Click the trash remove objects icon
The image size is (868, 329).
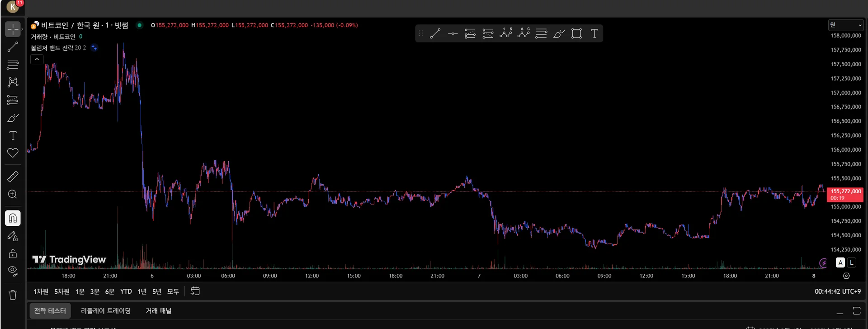coord(13,295)
